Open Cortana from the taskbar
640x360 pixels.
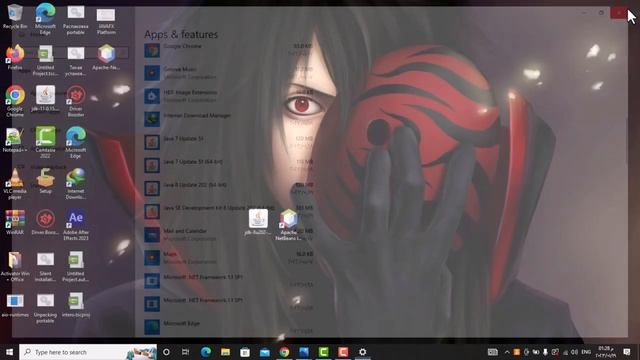tap(166, 352)
